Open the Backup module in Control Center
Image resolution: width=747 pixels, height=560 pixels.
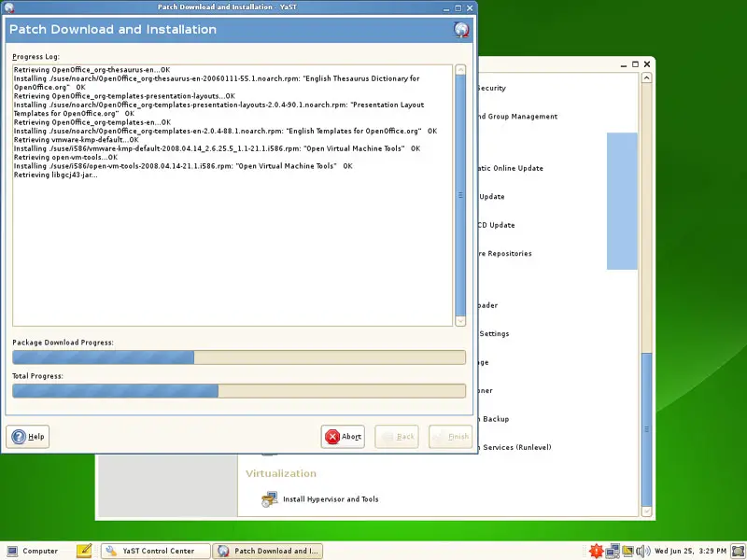pos(496,419)
